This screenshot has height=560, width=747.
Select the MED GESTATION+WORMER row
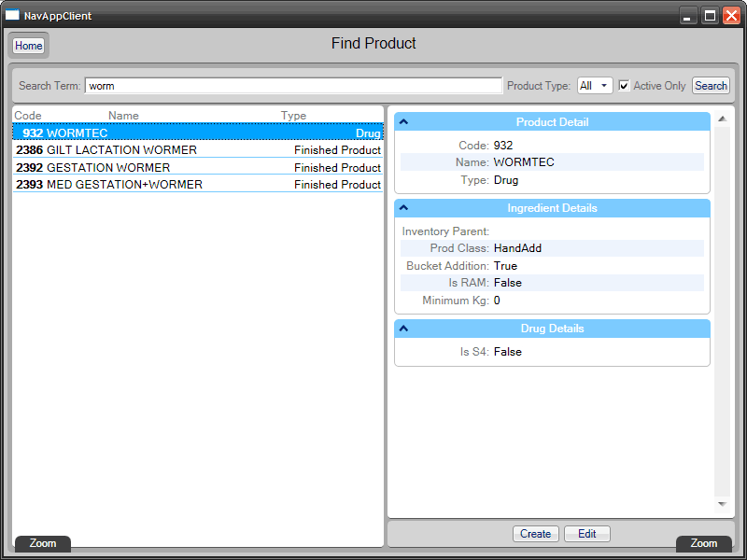[197, 185]
